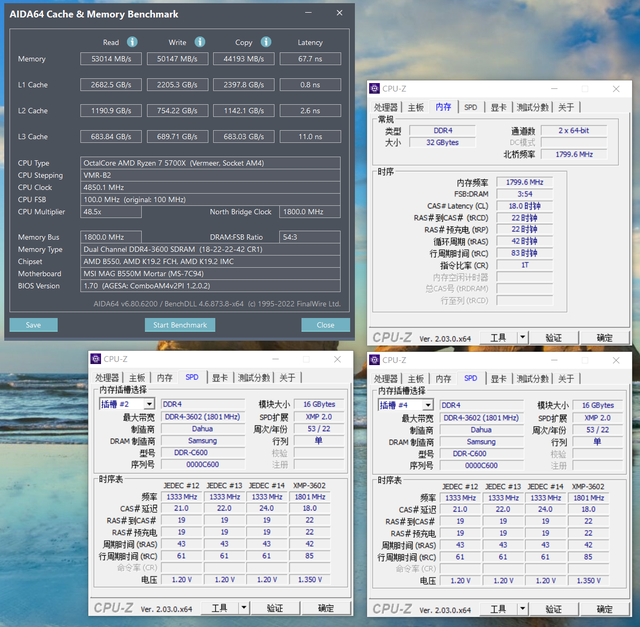
Task: Click the info icon next to Write
Action: point(200,42)
